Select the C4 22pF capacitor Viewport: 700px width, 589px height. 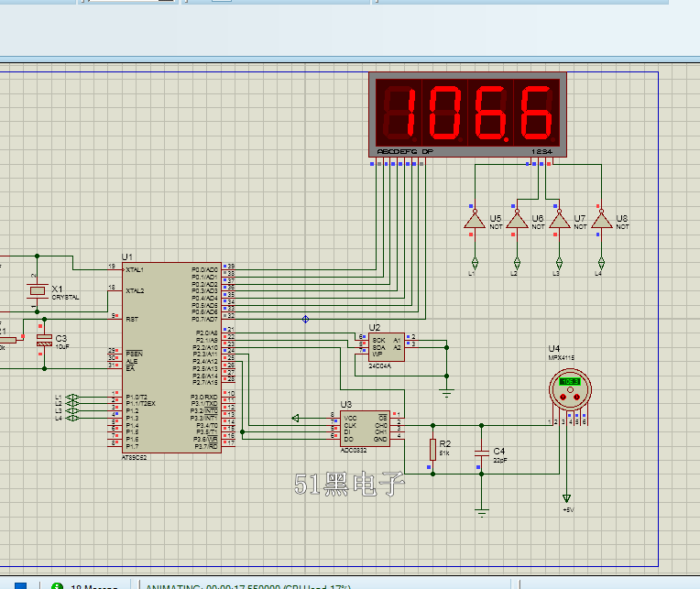point(481,453)
